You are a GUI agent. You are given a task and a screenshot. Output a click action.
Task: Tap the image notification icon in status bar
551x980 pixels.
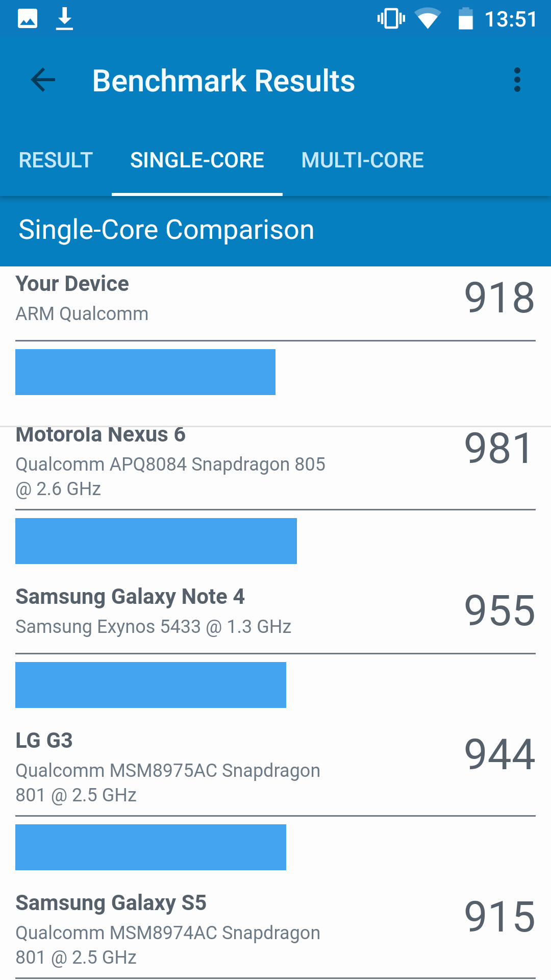(x=28, y=19)
